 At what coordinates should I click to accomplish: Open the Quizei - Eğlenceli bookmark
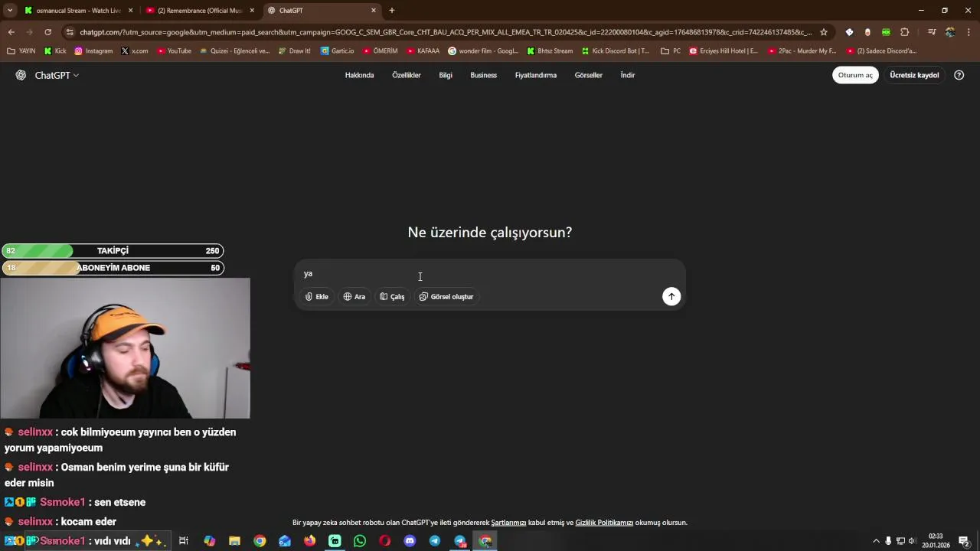coord(234,51)
